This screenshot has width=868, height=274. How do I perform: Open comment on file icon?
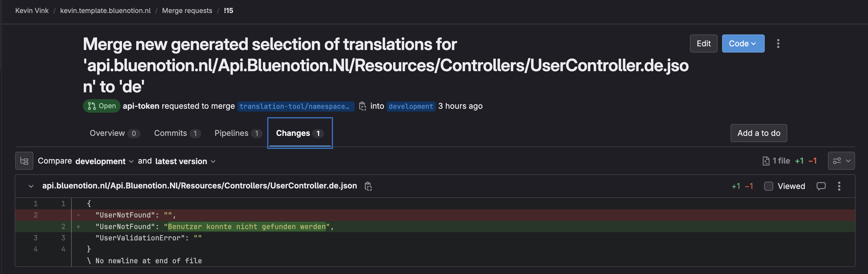coord(821,186)
